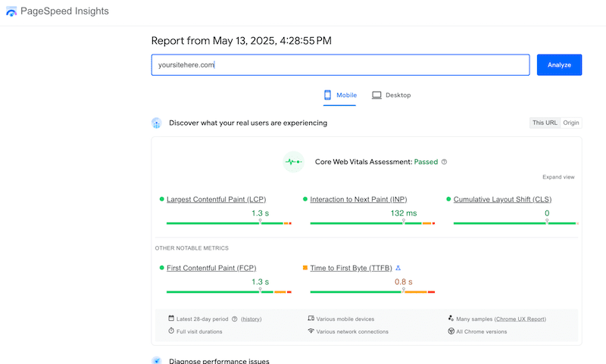Click the URL input field with yoursitehere.com
This screenshot has height=364, width=606.
(x=340, y=65)
